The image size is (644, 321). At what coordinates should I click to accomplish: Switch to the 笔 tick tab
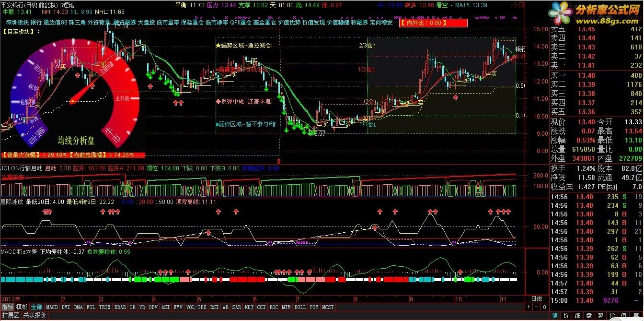click(554, 315)
